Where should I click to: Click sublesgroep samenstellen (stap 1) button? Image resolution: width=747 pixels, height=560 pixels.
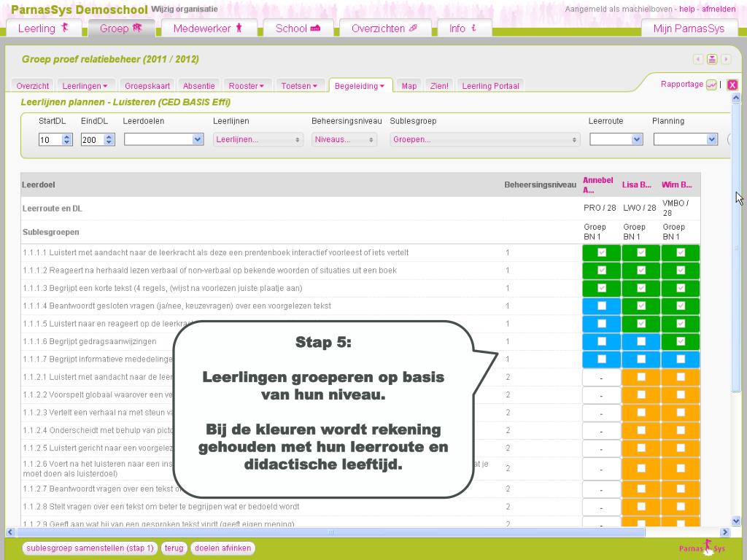click(x=90, y=548)
